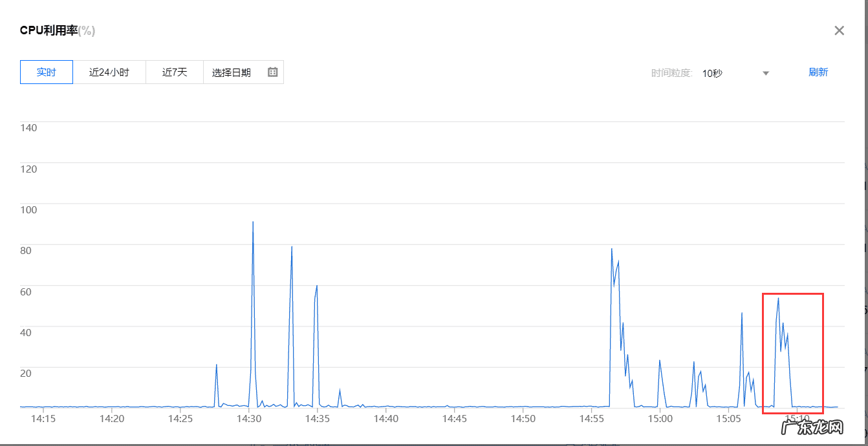Click the red highlighted spike region
The image size is (868, 446).
coord(792,352)
